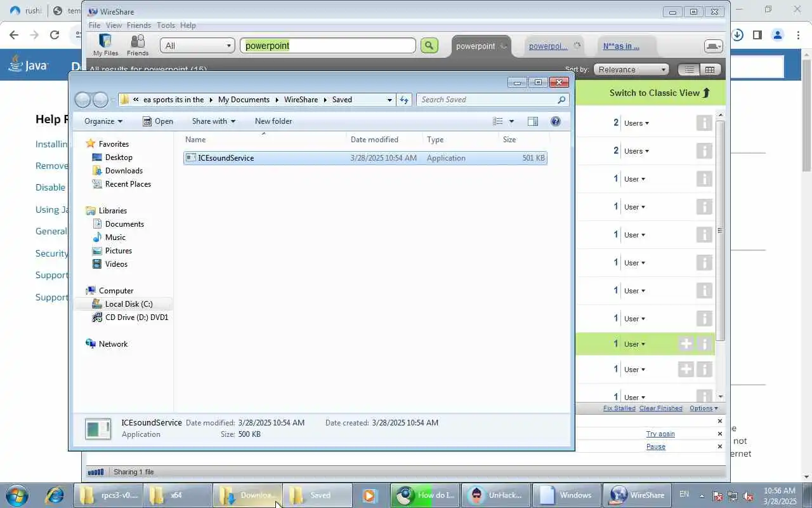This screenshot has width=812, height=508.
Task: Show hidden tray icons arrow
Action: click(702, 495)
